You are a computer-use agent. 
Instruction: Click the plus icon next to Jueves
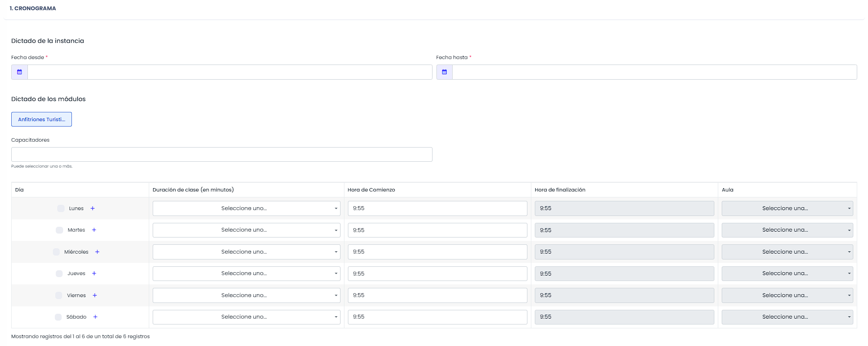(x=94, y=273)
